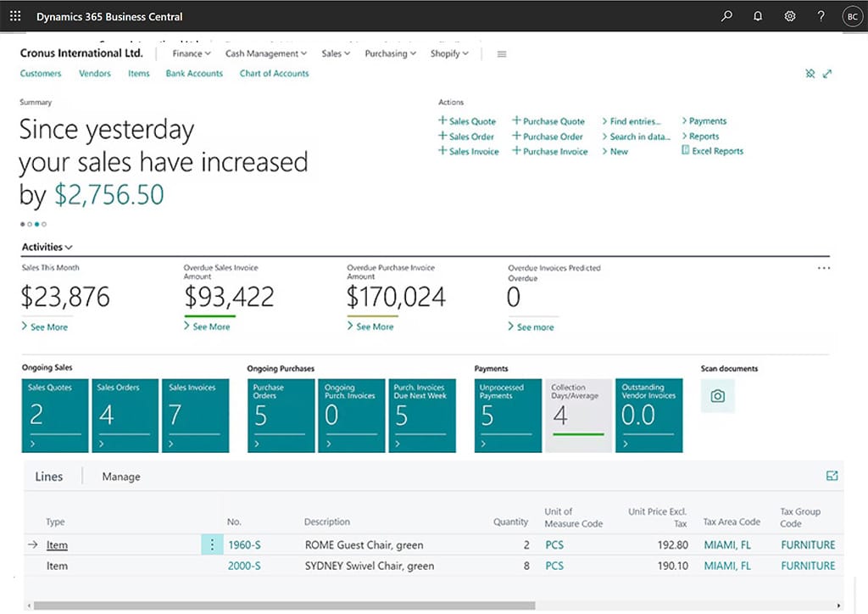Viewport: 868px width, 614px height.
Task: Open notifications bell icon
Action: [758, 16]
